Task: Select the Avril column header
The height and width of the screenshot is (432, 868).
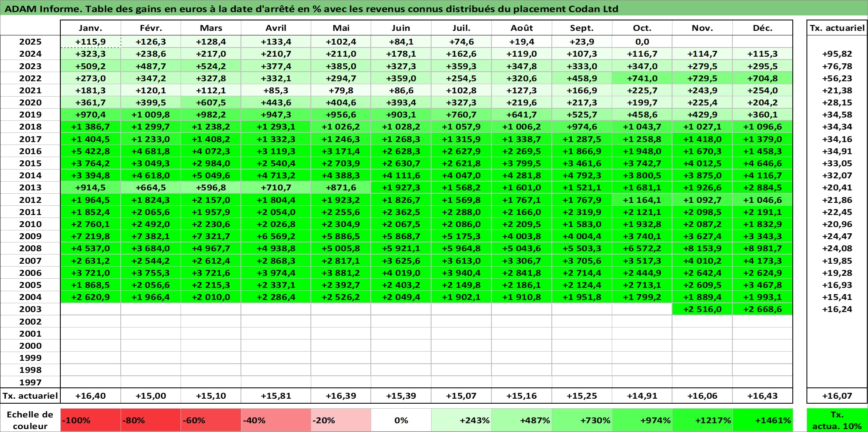Action: (276, 28)
